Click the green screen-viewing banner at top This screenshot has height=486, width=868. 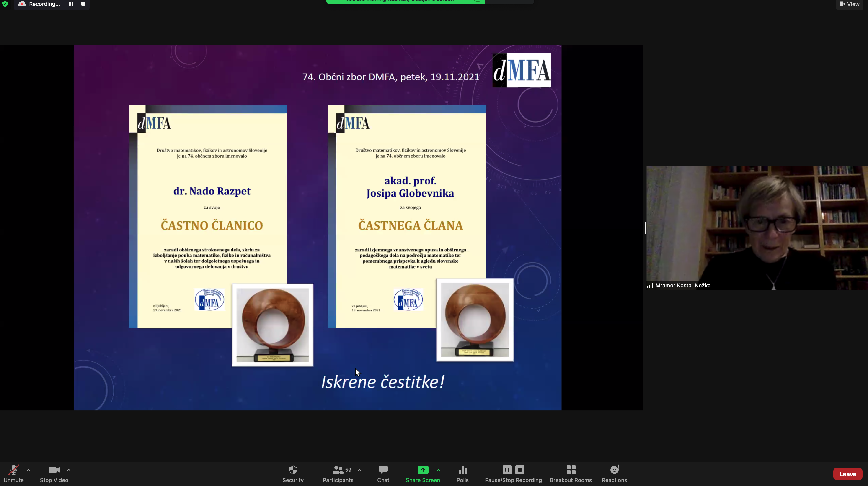pyautogui.click(x=405, y=2)
